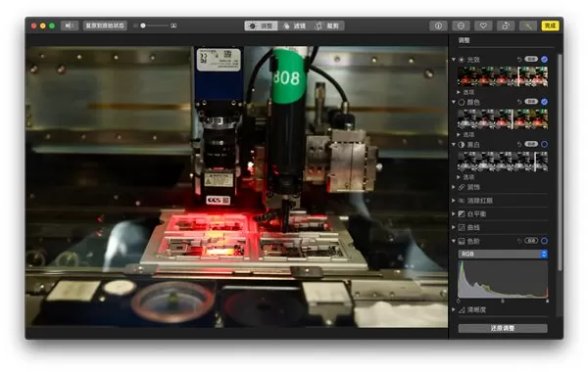Click the levels black point handle
Image resolution: width=588 pixels, height=372 pixels.
point(459,301)
